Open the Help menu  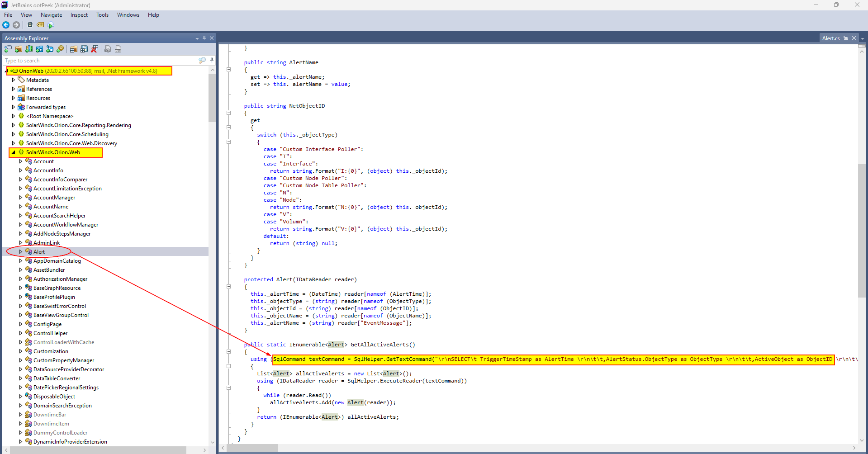click(x=153, y=15)
